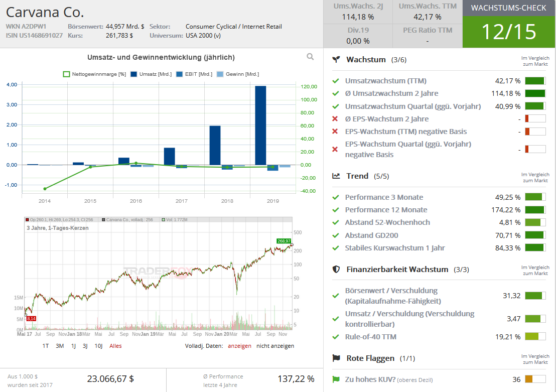Open the Umsatzwachstum (TTM) metric

pos(386,81)
